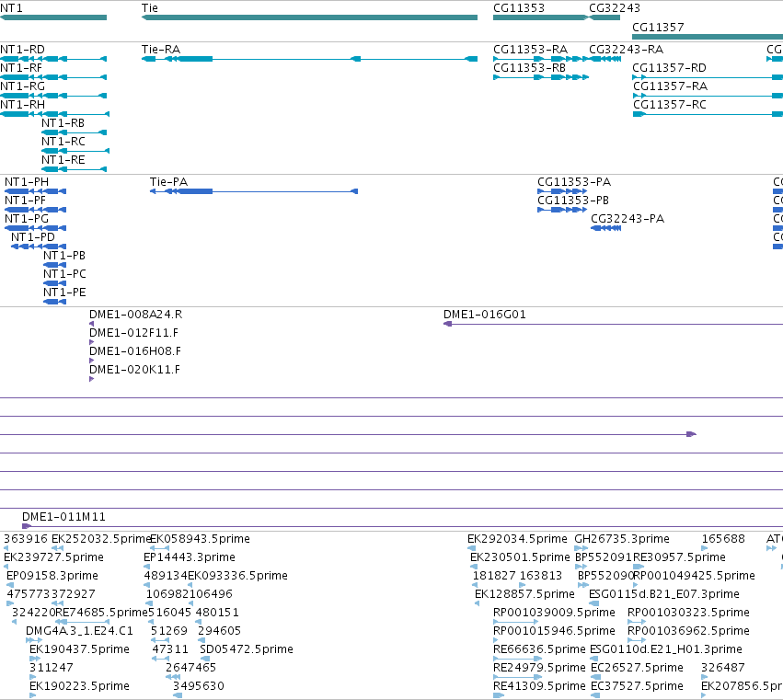Screen dimensions: 783x700
Task: Select EST label RP001049425.5prime
Action: (x=694, y=576)
